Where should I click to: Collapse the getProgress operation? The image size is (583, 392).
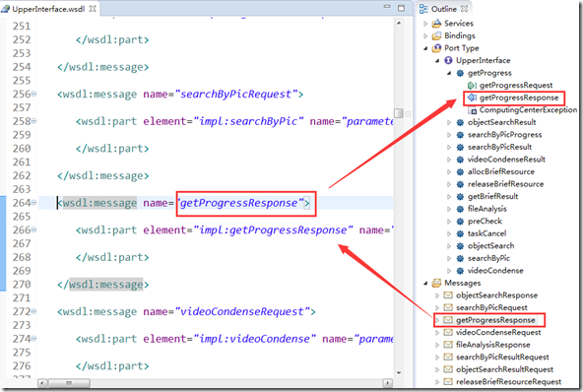pos(449,73)
